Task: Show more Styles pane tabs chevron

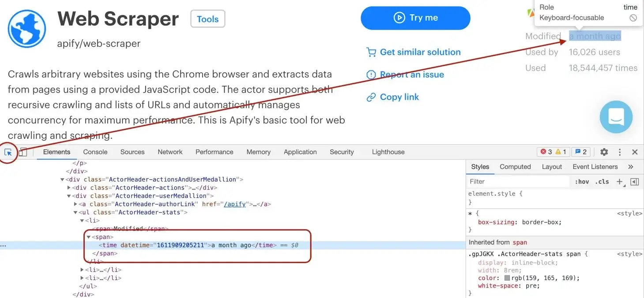Action: pyautogui.click(x=630, y=167)
